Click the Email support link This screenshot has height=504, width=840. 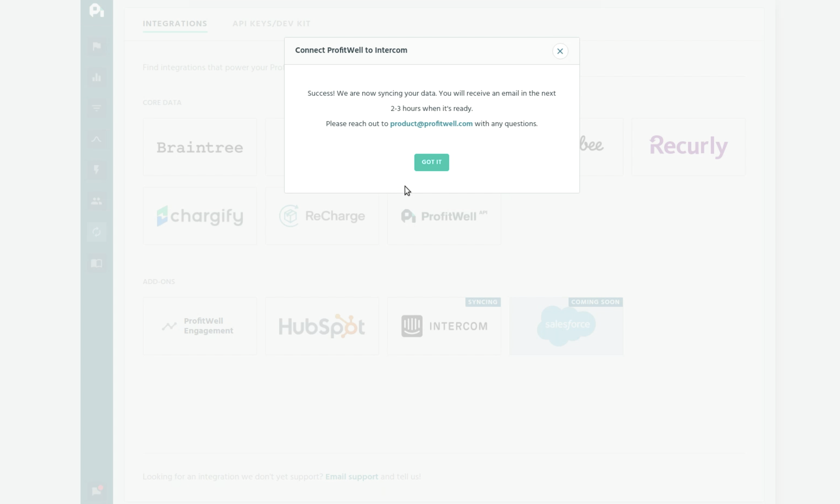click(351, 477)
